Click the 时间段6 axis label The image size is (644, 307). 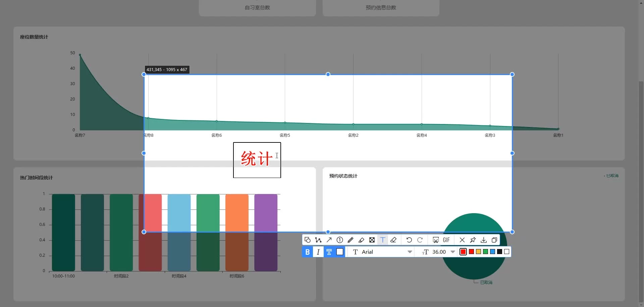pyautogui.click(x=237, y=276)
